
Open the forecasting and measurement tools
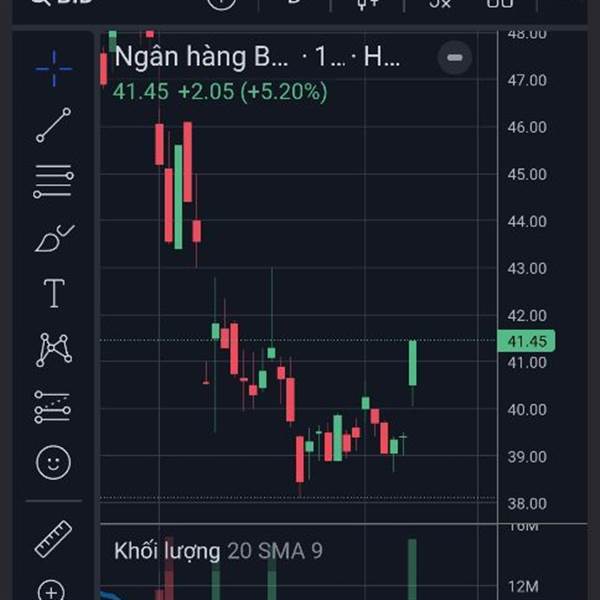pyautogui.click(x=53, y=406)
